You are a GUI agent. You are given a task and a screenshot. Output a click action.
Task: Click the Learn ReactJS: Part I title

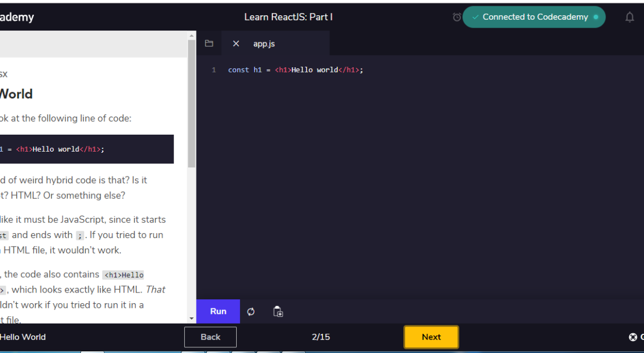click(288, 17)
